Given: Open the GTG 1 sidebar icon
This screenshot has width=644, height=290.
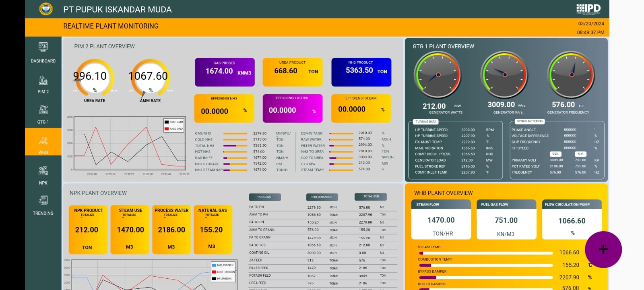Looking at the screenshot, I should pos(43,110).
